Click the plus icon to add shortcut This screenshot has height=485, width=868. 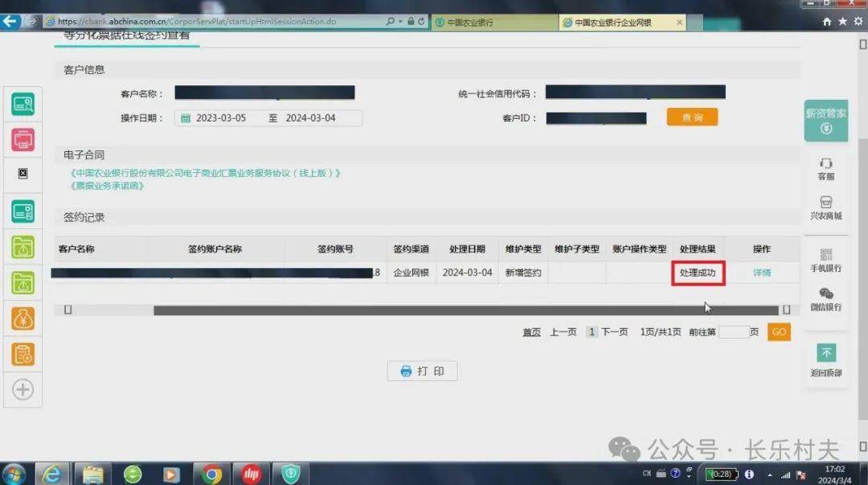tap(23, 390)
